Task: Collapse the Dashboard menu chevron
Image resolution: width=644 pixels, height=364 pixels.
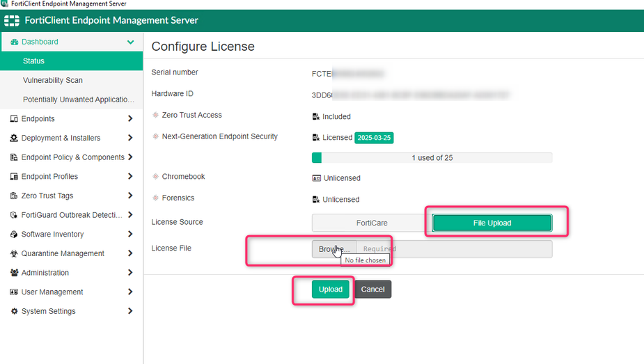Action: [130, 42]
